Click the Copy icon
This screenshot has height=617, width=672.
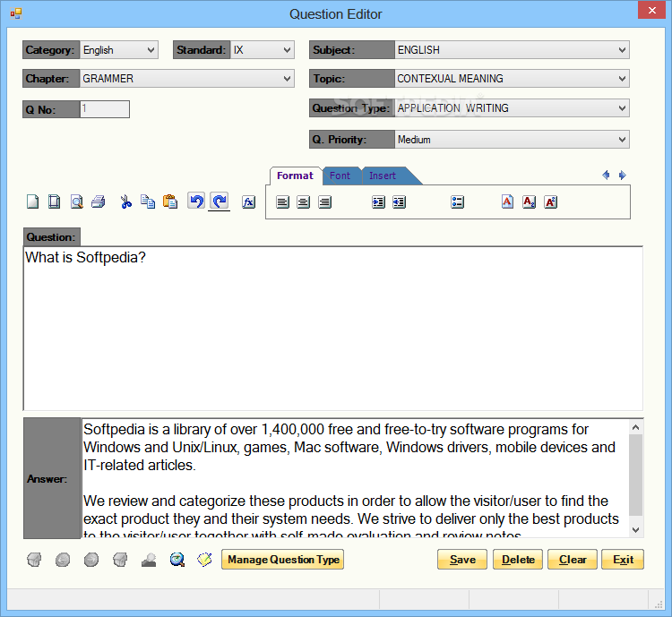148,201
